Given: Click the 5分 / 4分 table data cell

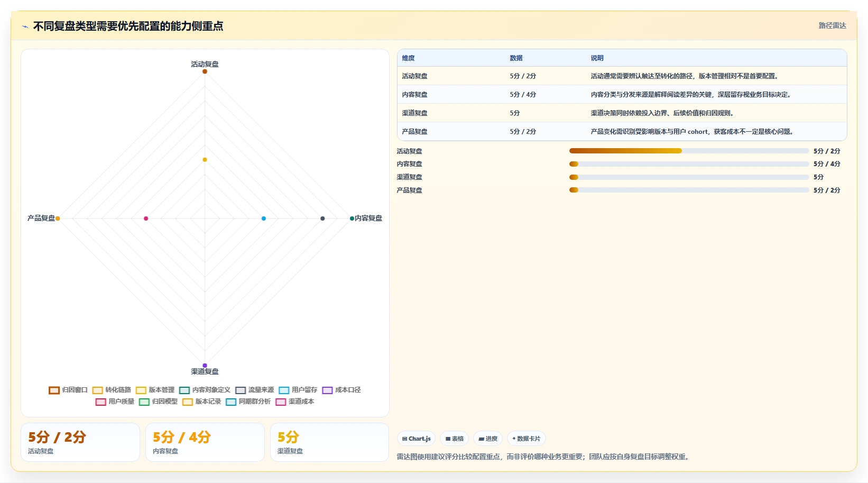Looking at the screenshot, I should [x=523, y=95].
